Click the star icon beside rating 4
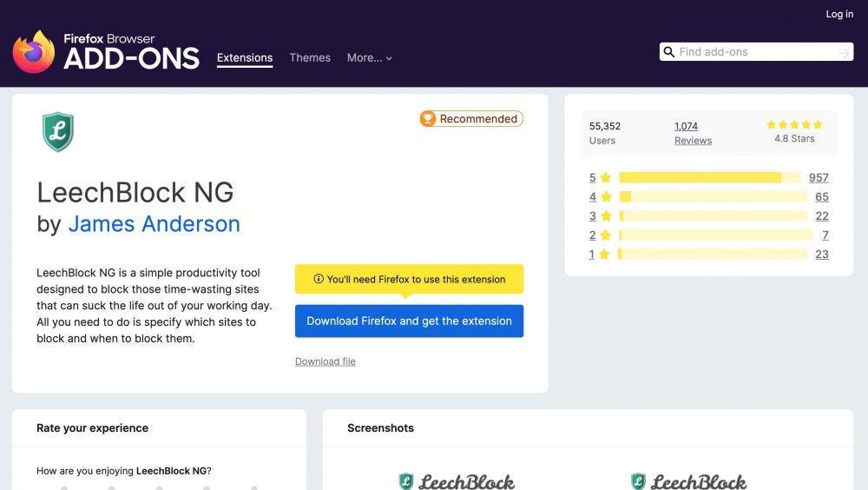Image resolution: width=868 pixels, height=490 pixels. (x=606, y=196)
